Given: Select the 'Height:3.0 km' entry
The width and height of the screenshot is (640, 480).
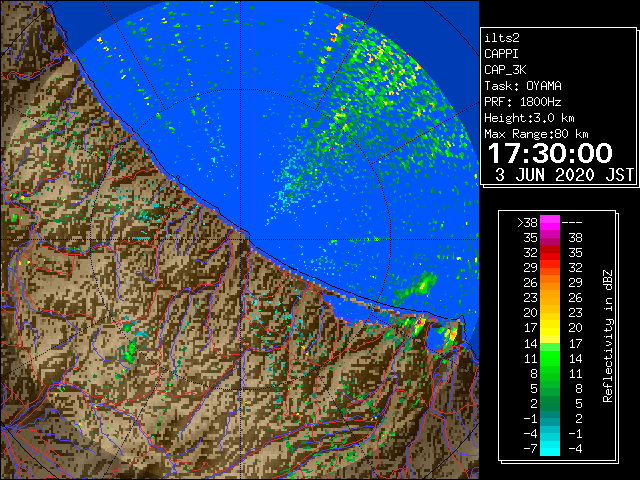Looking at the screenshot, I should click(529, 118).
